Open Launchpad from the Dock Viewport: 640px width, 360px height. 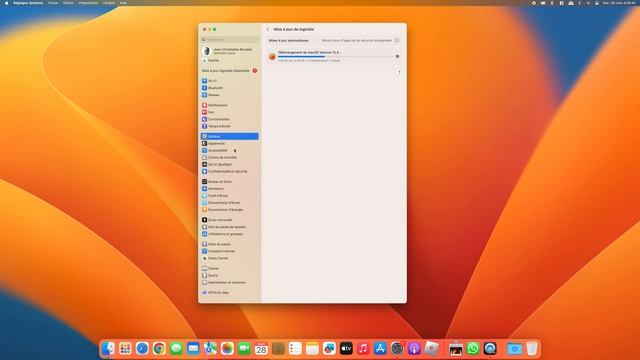point(125,349)
